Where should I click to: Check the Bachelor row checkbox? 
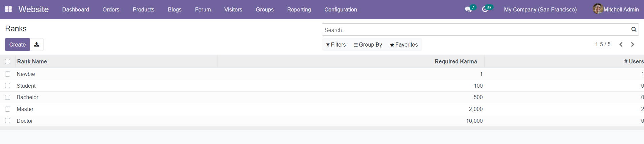tap(8, 97)
